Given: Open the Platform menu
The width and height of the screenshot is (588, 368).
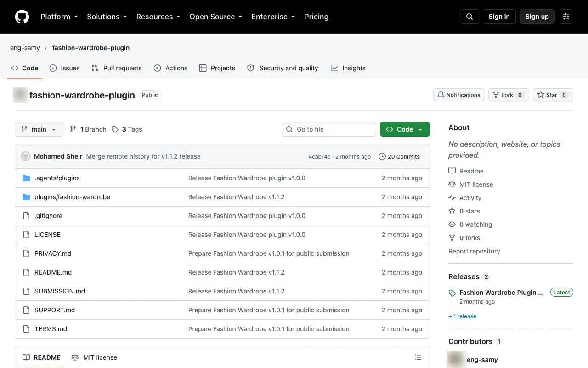Looking at the screenshot, I should [59, 17].
